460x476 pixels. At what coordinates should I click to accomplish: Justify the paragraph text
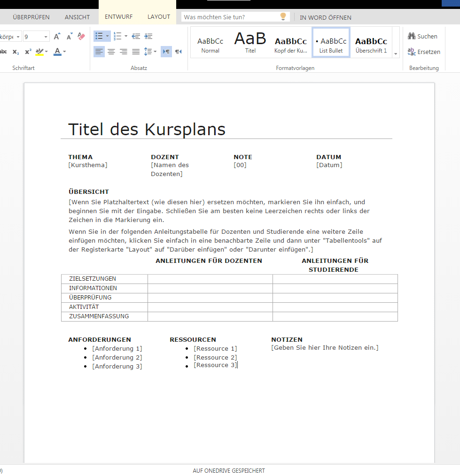tap(136, 52)
